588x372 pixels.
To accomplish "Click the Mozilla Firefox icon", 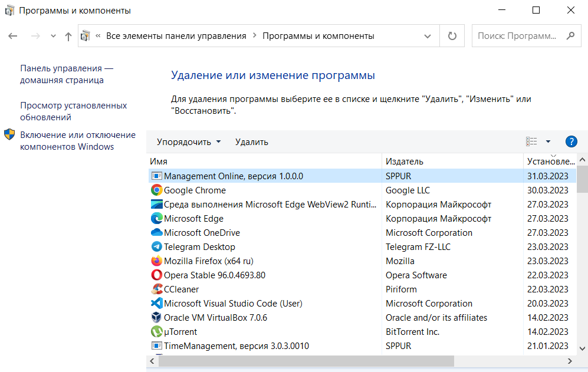I will [x=156, y=261].
